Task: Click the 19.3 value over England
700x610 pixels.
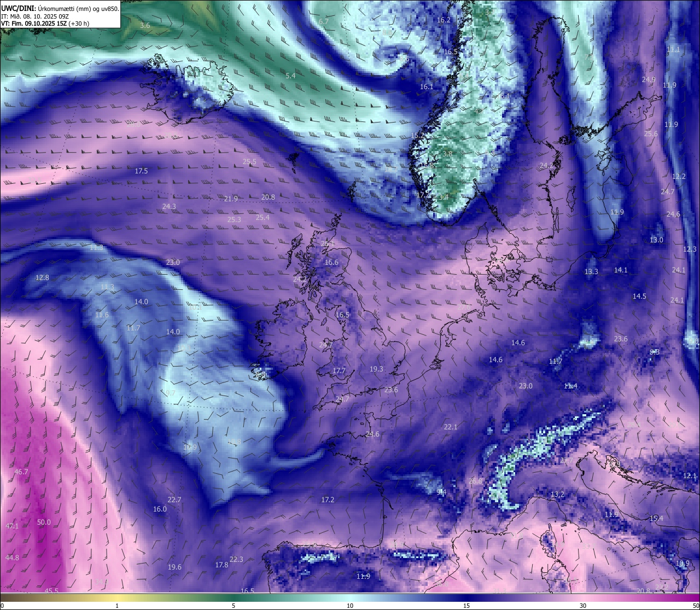Action: (x=376, y=369)
